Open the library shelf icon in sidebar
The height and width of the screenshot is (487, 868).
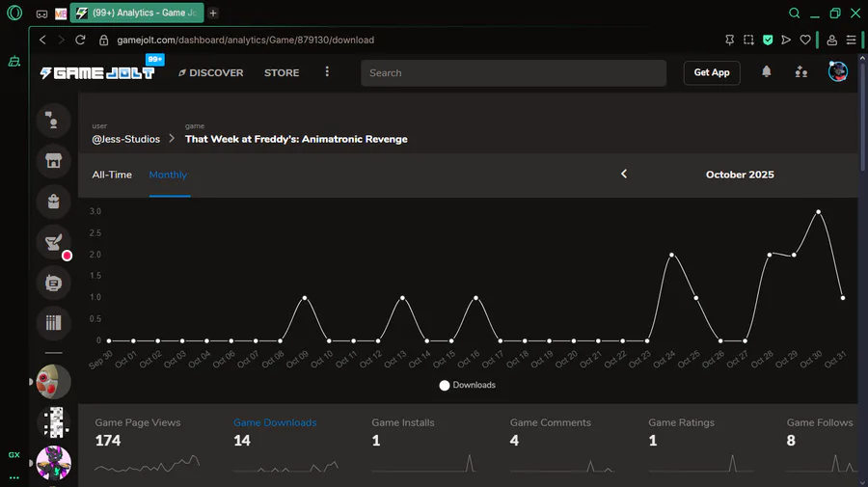point(54,323)
